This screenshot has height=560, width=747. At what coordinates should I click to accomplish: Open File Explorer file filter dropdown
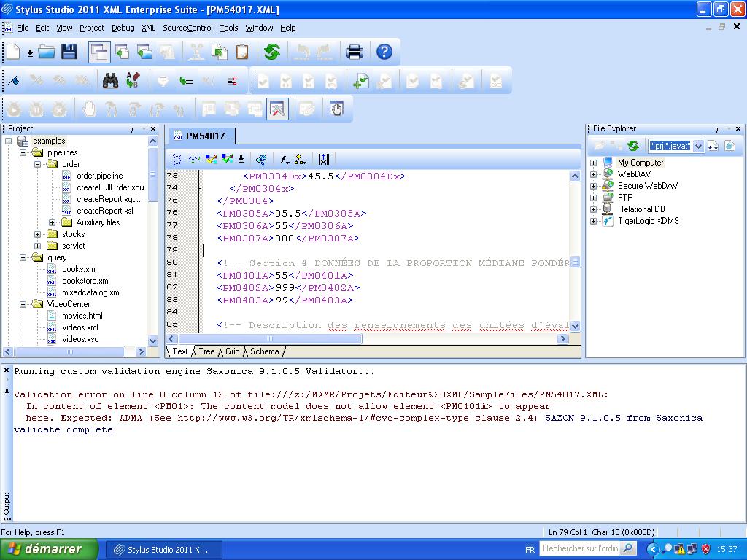pos(698,146)
